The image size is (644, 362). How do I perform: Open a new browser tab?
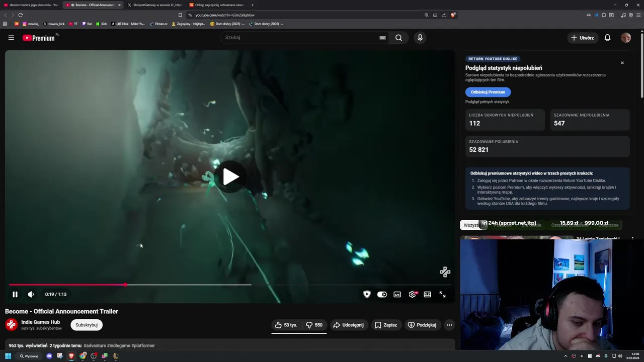[x=253, y=5]
